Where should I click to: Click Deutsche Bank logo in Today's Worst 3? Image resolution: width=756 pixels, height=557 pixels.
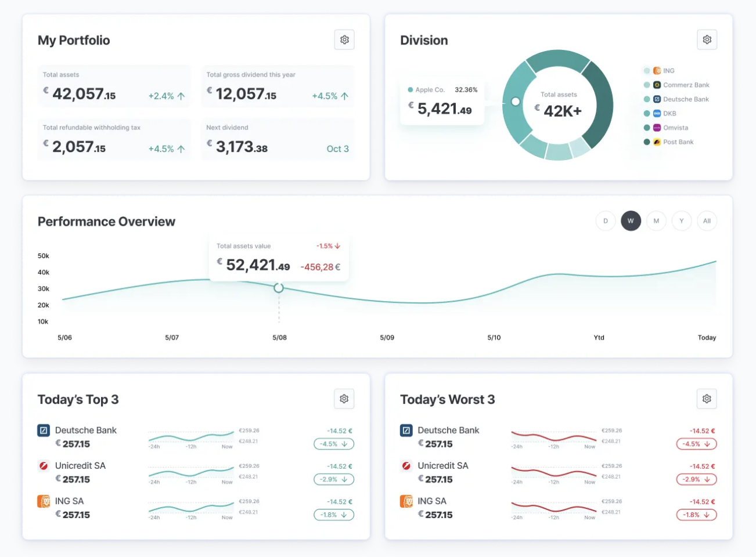pyautogui.click(x=406, y=431)
